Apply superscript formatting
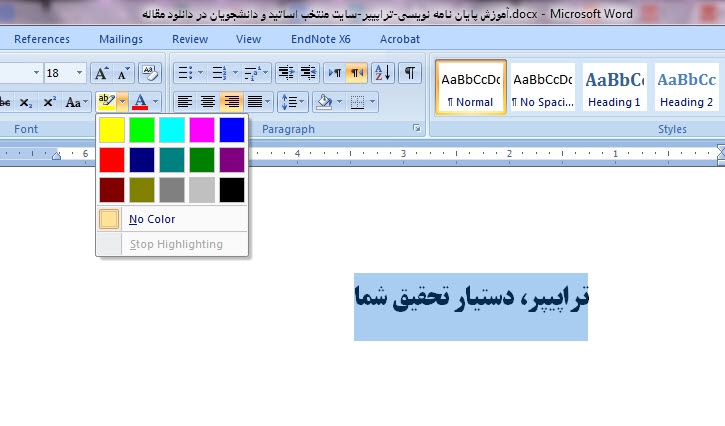This screenshot has height=426, width=725. 49,102
